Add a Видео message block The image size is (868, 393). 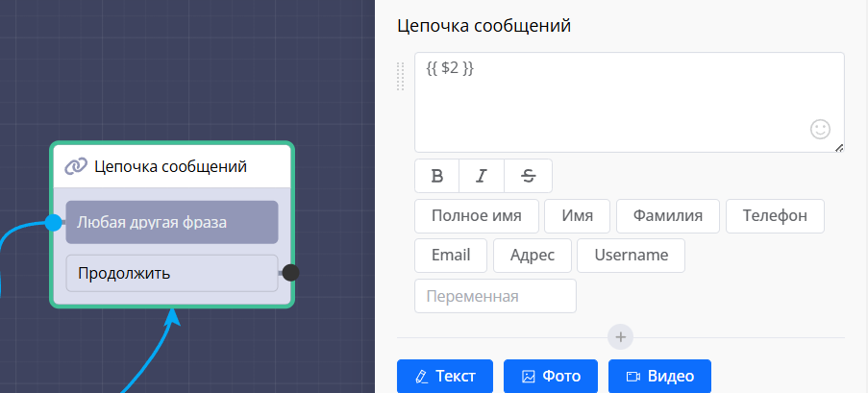tap(659, 377)
